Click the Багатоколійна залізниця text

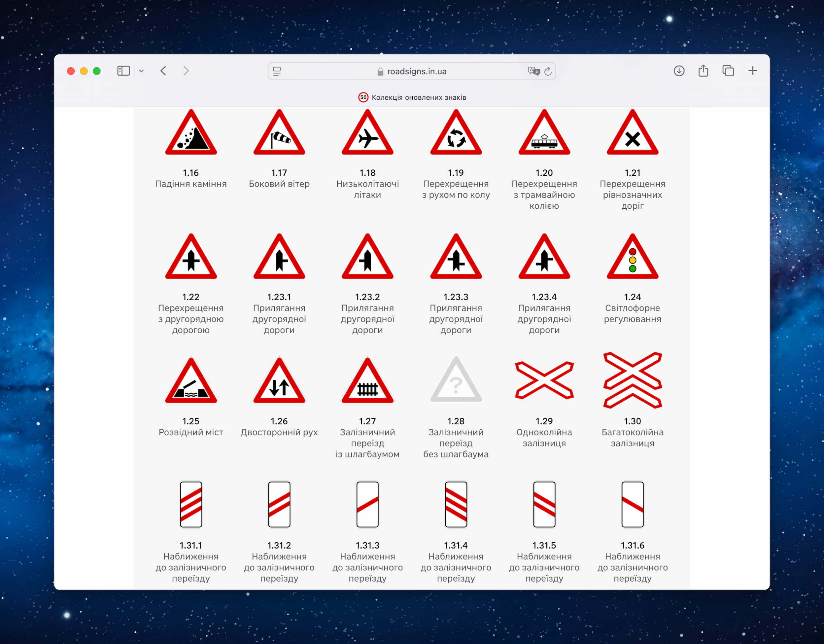point(633,438)
